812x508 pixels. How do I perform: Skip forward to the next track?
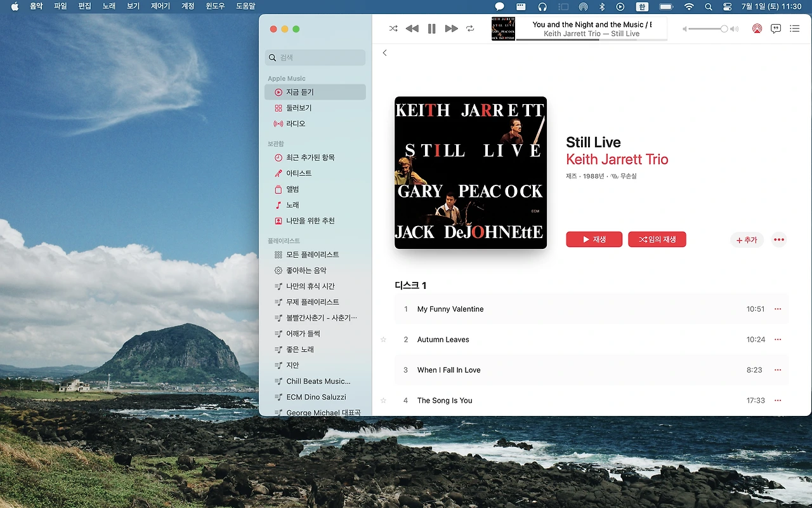click(x=451, y=29)
